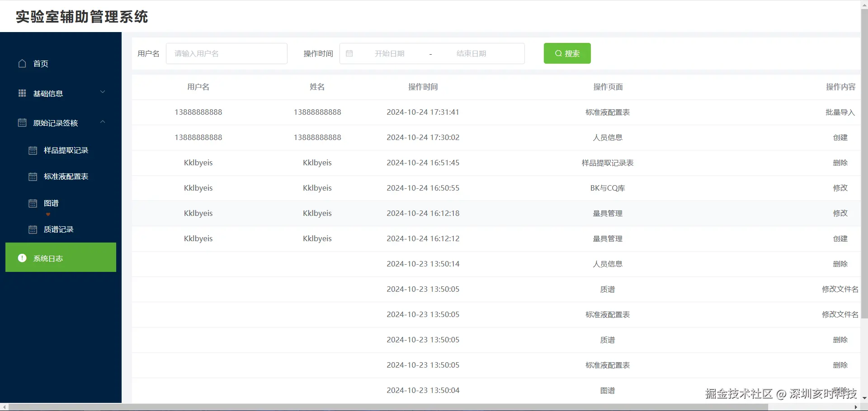The image size is (868, 411).
Task: Click the 操作内容 column header
Action: point(841,87)
